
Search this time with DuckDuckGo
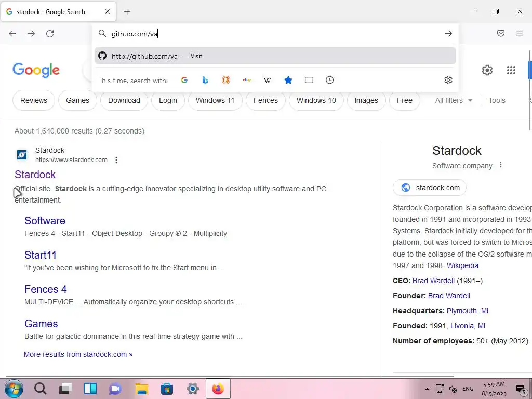point(225,80)
